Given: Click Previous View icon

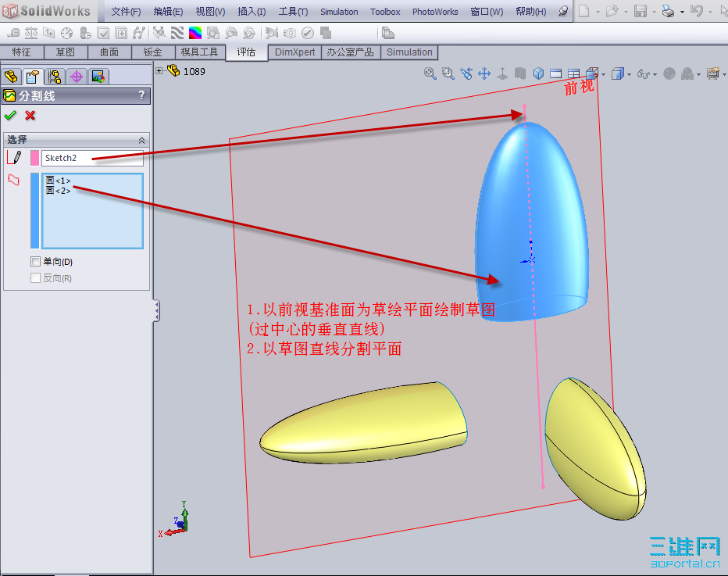Looking at the screenshot, I should [x=466, y=73].
